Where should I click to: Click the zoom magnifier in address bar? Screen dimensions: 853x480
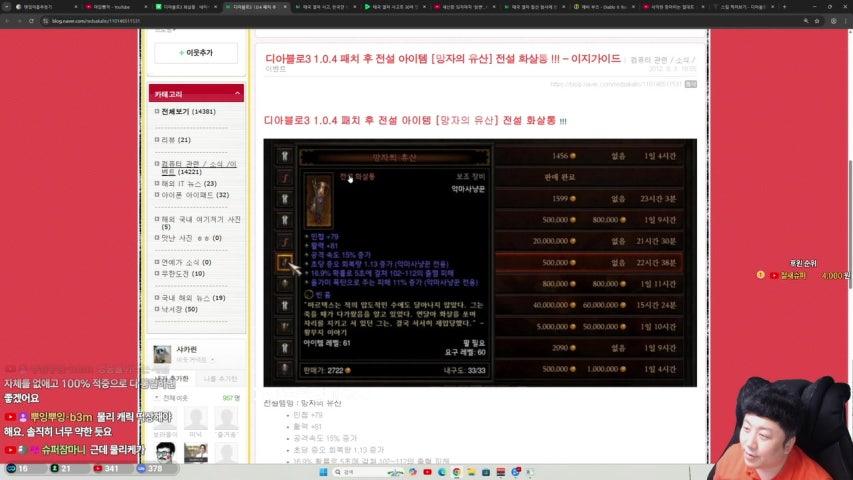[x=806, y=21]
